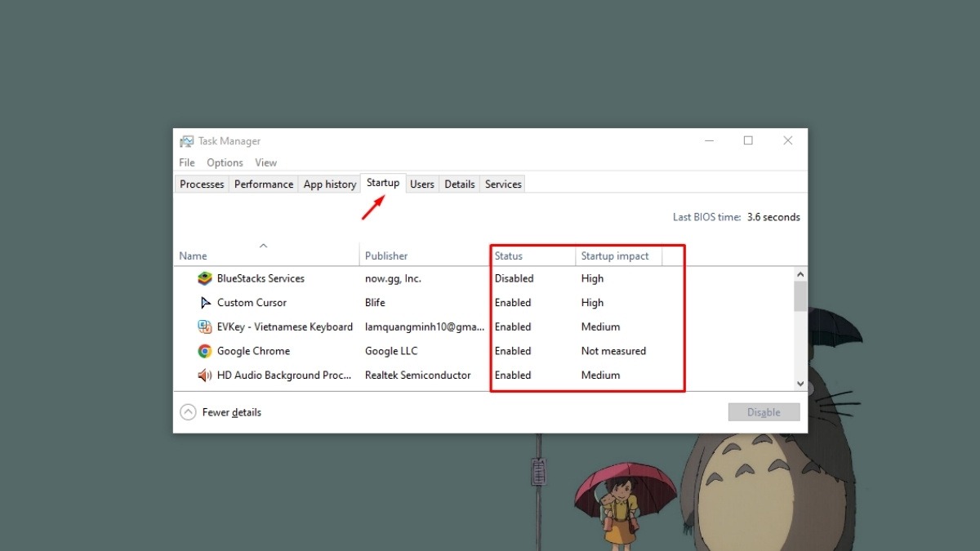Switch to the Services tab
Image resolution: width=980 pixels, height=551 pixels.
(x=503, y=184)
